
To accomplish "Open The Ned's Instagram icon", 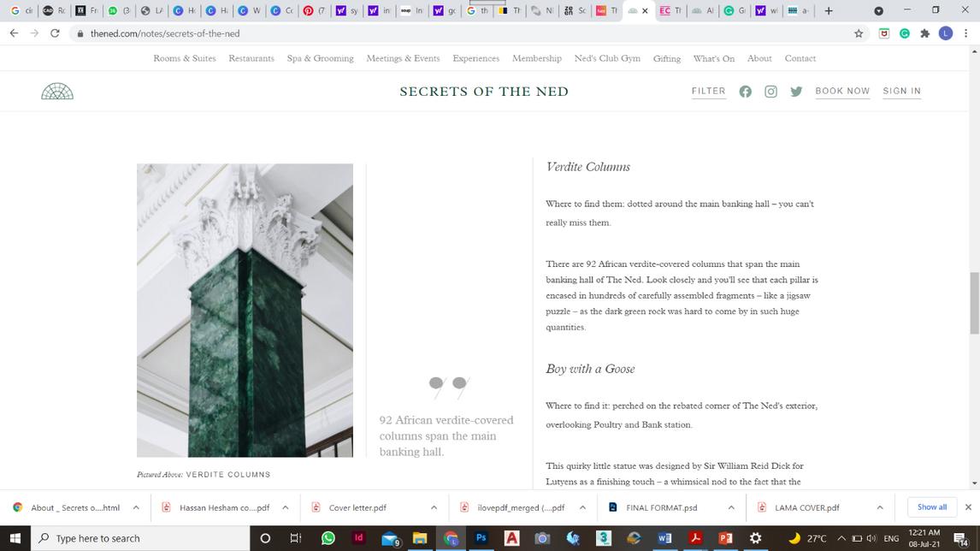I will [x=770, y=92].
